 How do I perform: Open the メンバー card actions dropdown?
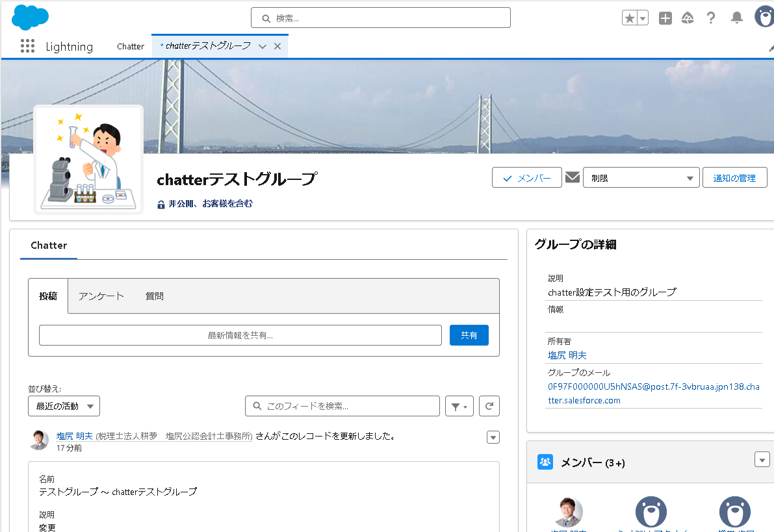[x=762, y=459]
